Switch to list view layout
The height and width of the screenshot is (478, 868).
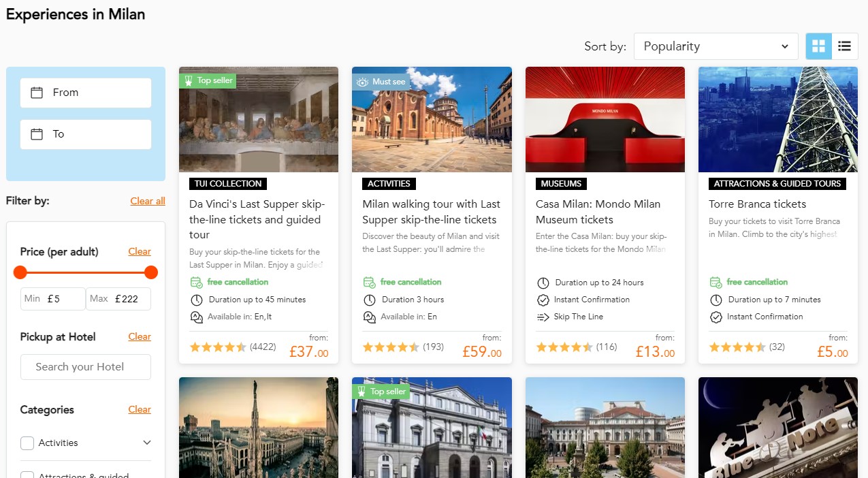point(845,46)
